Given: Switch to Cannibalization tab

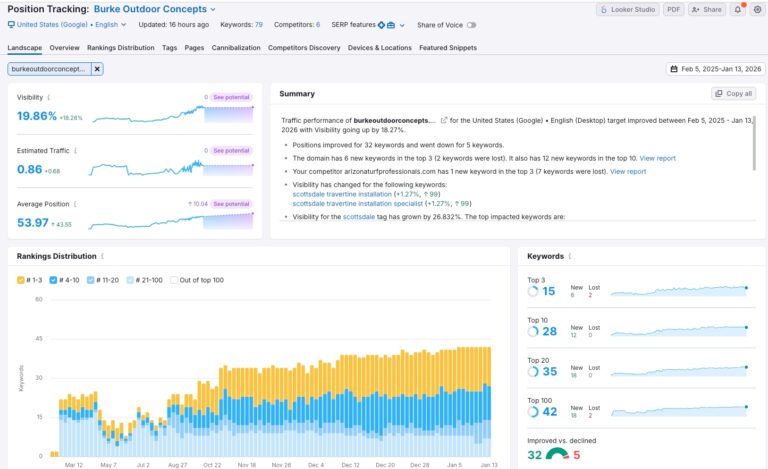Looking at the screenshot, I should (236, 47).
